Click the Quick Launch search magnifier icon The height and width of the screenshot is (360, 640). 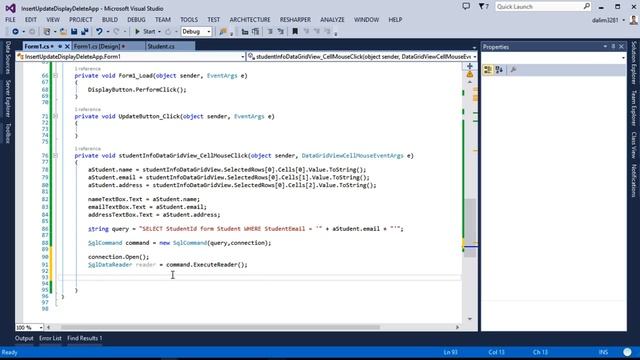(586, 6)
